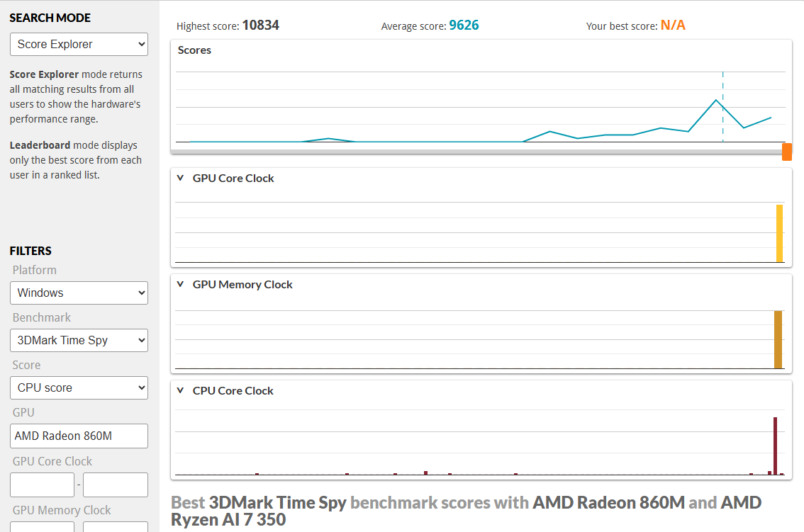Collapse the GPU Core Clock chart
Screen dimensions: 804x532
click(180, 179)
